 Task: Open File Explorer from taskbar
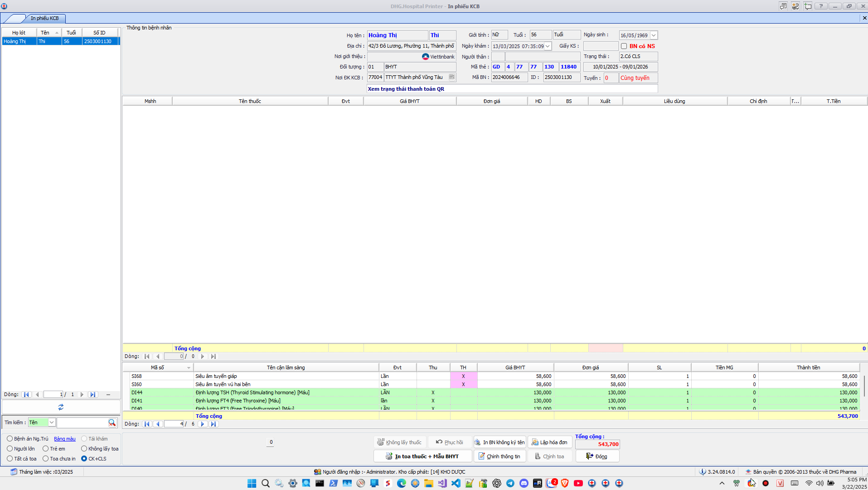pyautogui.click(x=429, y=483)
